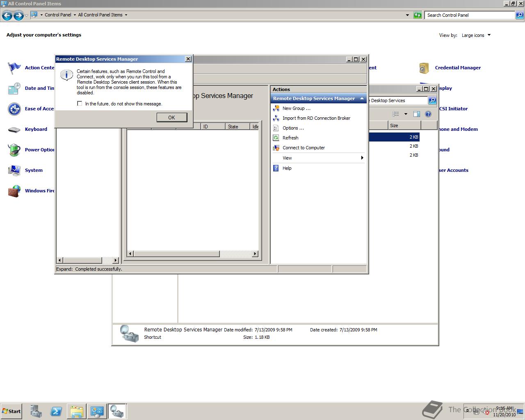
Task: Open the address bar history dropdown
Action: click(407, 15)
